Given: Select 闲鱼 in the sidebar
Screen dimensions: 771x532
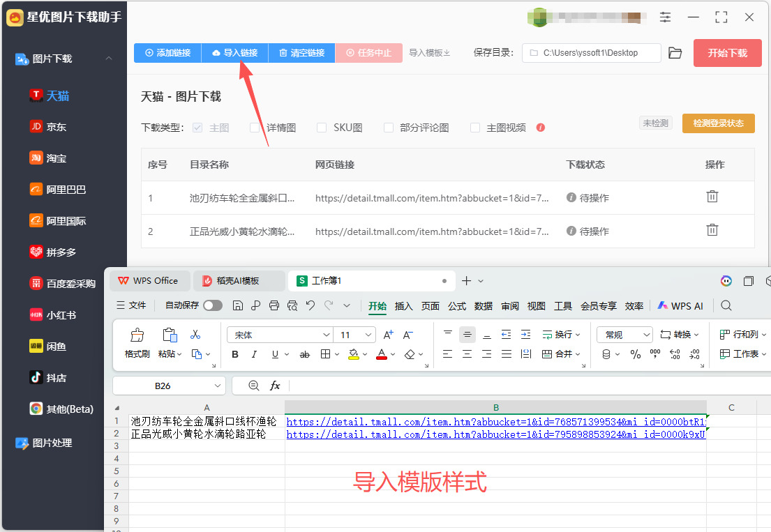Looking at the screenshot, I should [47, 347].
